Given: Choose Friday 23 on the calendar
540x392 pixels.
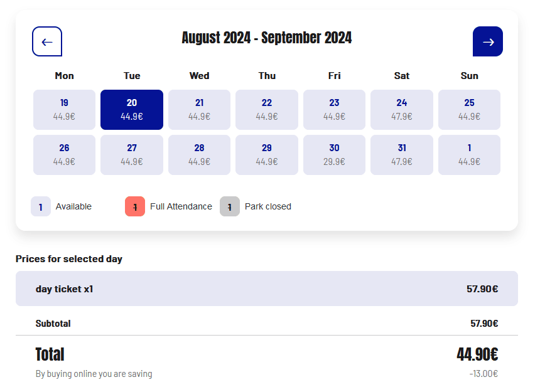Looking at the screenshot, I should point(334,110).
